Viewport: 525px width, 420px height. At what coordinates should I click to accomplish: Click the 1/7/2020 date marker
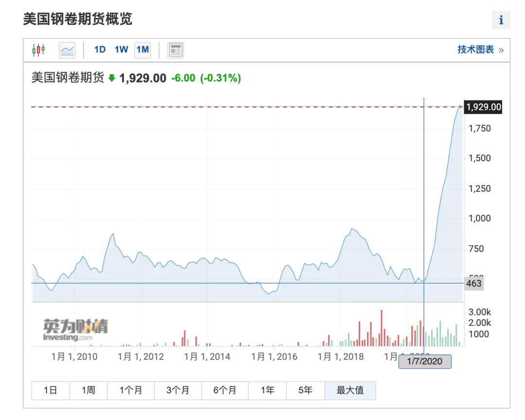(425, 362)
